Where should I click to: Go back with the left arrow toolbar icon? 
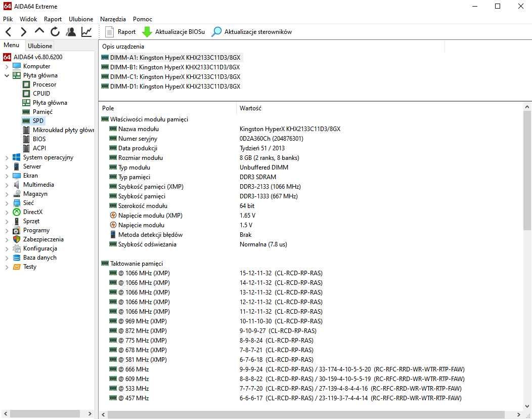pyautogui.click(x=9, y=32)
